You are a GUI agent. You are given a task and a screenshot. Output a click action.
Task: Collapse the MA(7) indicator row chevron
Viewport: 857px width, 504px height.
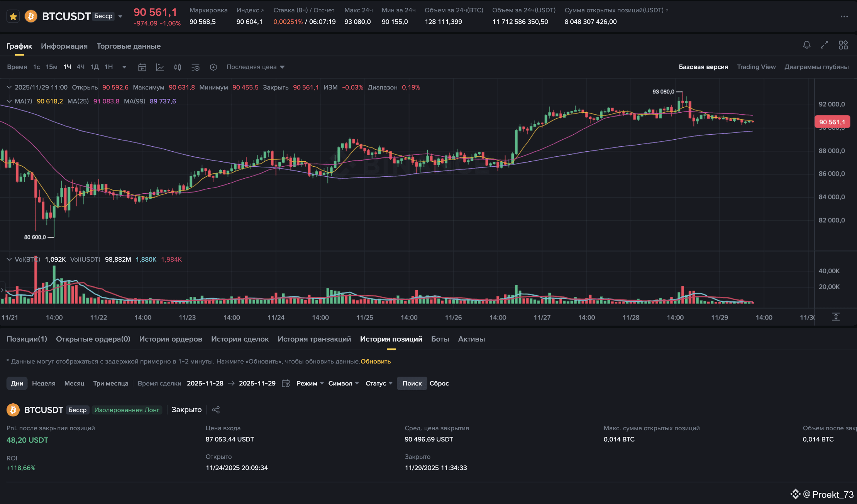9,101
